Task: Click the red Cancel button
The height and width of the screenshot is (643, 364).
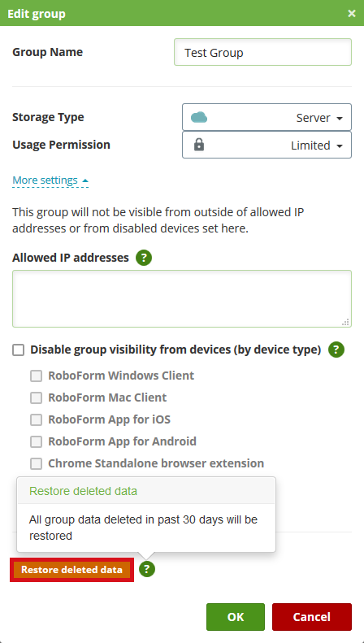Action: coord(312,617)
